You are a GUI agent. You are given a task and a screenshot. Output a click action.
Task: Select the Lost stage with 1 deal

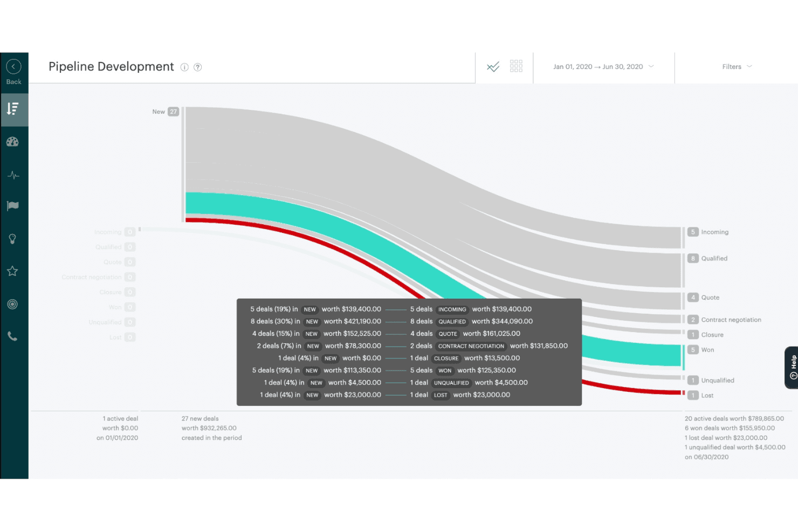coord(701,396)
